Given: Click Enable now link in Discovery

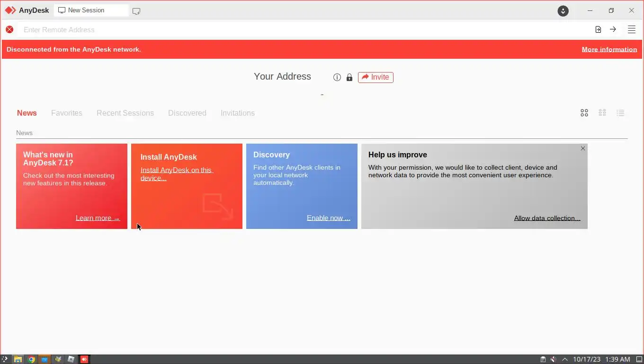Looking at the screenshot, I should [x=329, y=218].
